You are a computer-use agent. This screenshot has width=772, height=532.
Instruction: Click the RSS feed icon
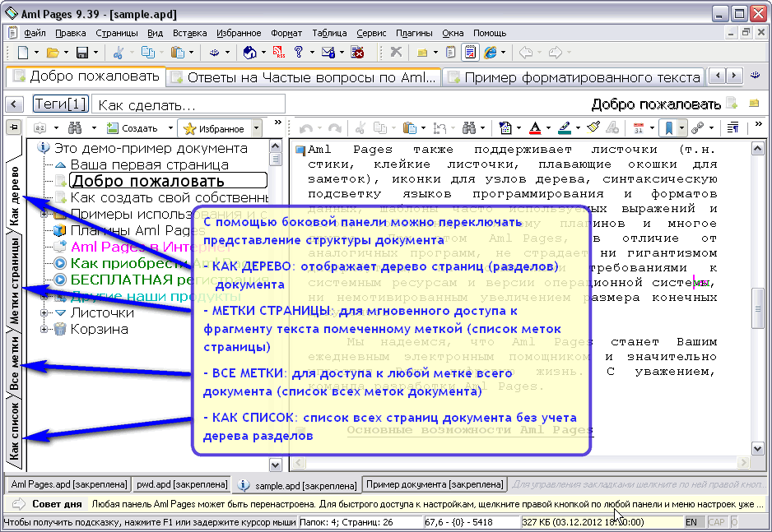click(x=279, y=52)
